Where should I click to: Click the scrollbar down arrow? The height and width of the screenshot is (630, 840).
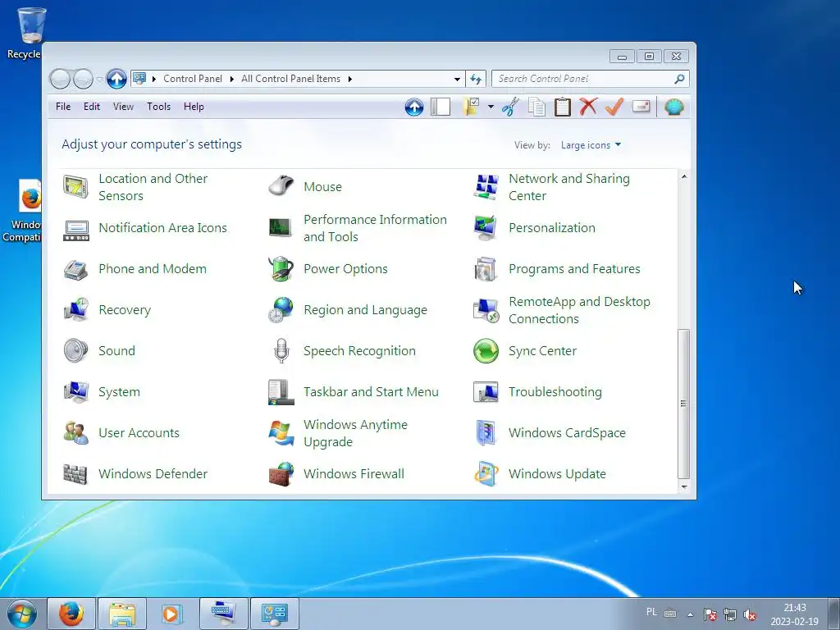683,486
